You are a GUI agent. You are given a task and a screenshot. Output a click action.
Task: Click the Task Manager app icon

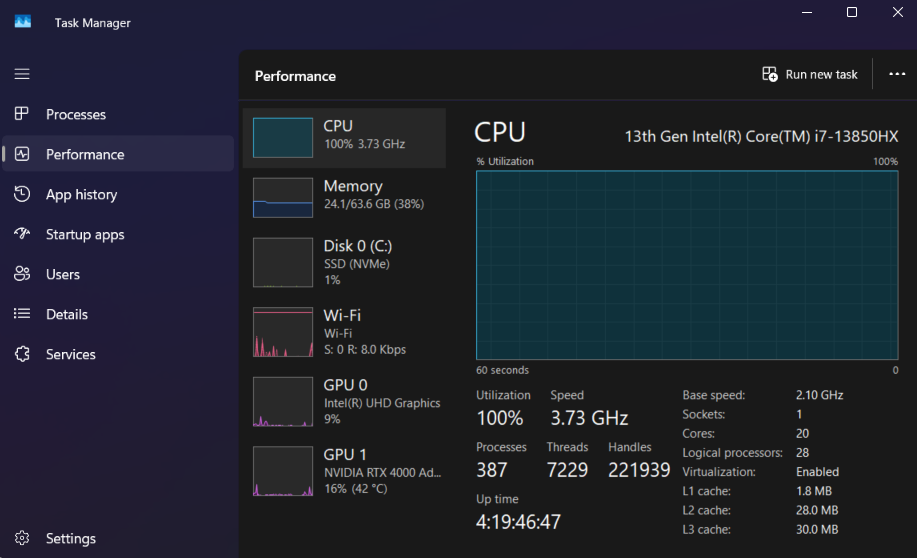pos(23,22)
